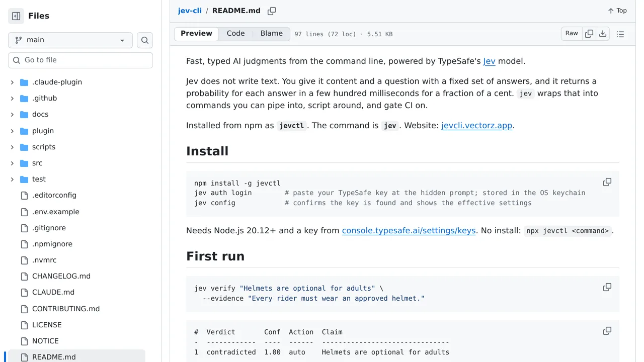Click the inline "npx jevctl <command>" code

tap(568, 231)
